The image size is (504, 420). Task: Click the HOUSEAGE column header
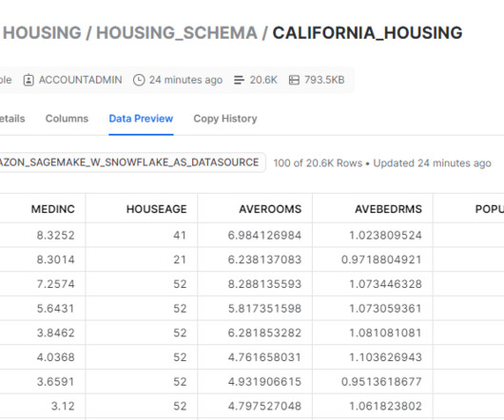(x=142, y=209)
